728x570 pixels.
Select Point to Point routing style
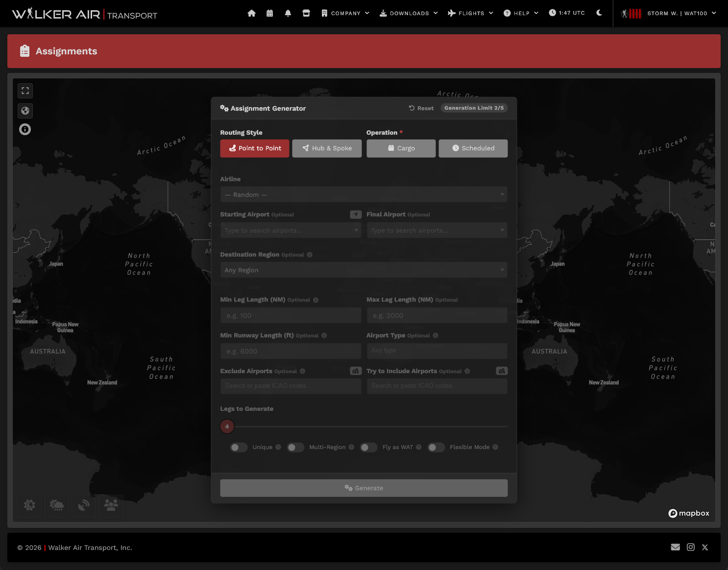[255, 148]
